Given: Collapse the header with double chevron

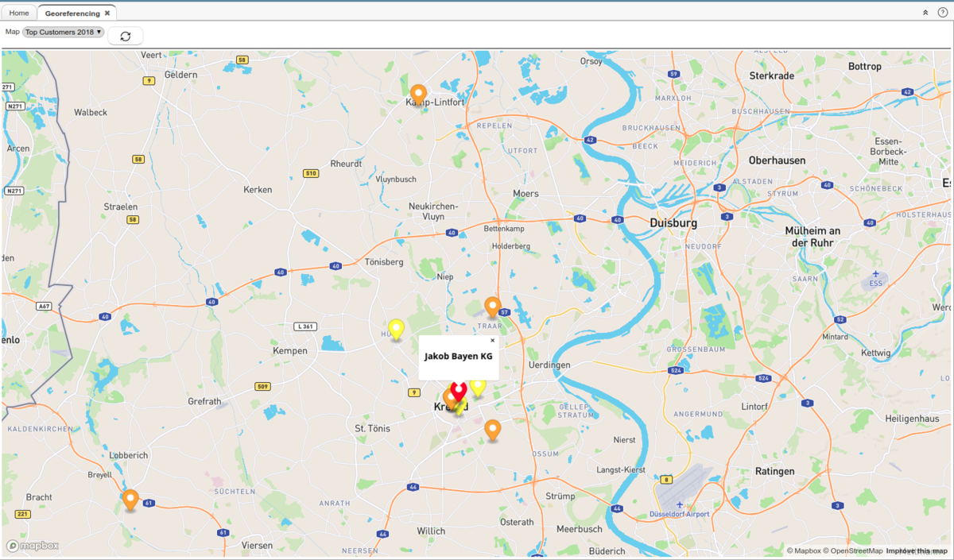Looking at the screenshot, I should click(925, 13).
